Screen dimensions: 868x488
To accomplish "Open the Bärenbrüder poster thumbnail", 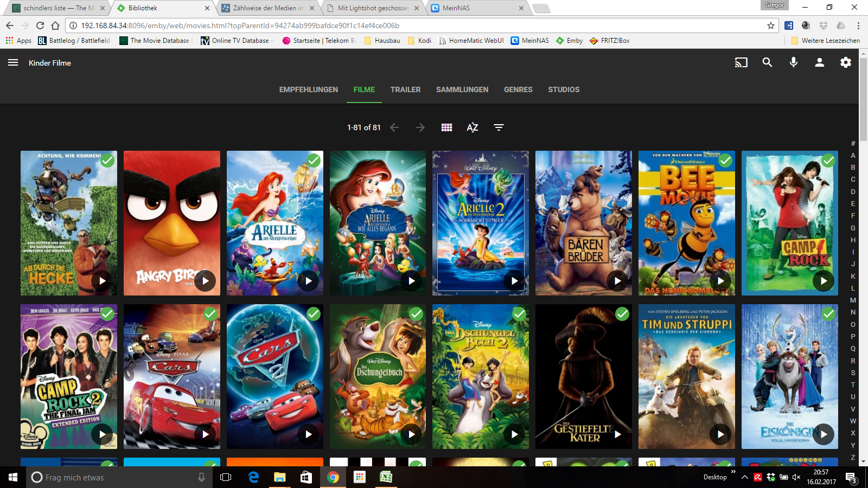I will [584, 223].
